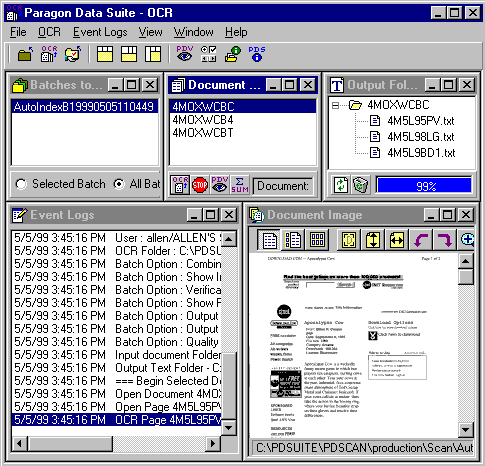This screenshot has height=466, width=485.
Task: Collapse the 4MOXWCBC folder tree node
Action: pyautogui.click(x=335, y=106)
